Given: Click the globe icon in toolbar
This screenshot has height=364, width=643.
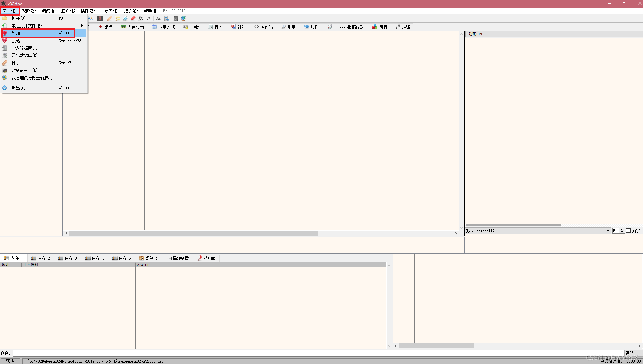Looking at the screenshot, I should pyautogui.click(x=183, y=18).
